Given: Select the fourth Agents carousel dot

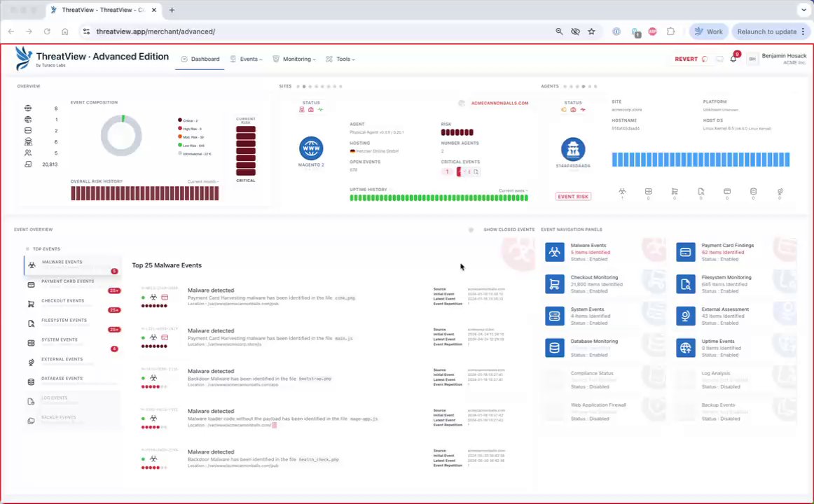Looking at the screenshot, I should tap(584, 87).
